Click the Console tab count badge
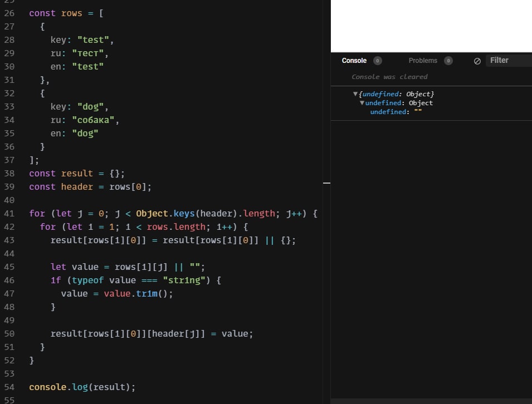The width and height of the screenshot is (532, 404). (x=377, y=61)
